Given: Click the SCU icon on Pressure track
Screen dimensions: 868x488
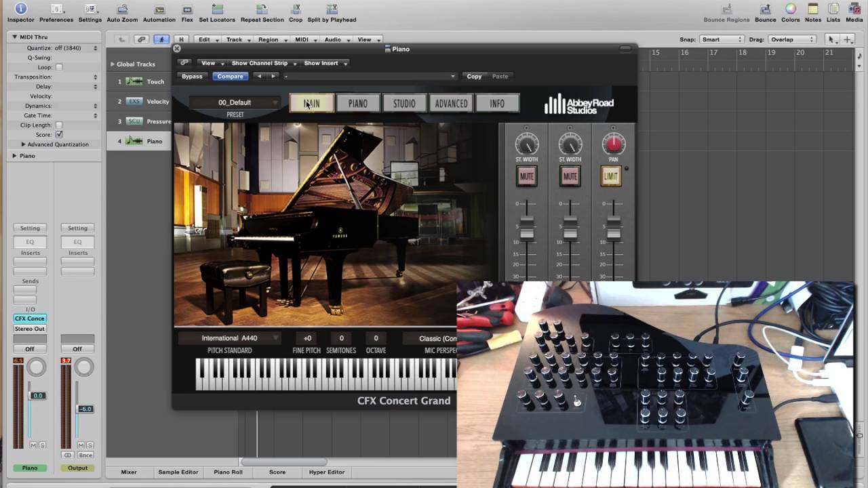Looking at the screenshot, I should (134, 121).
